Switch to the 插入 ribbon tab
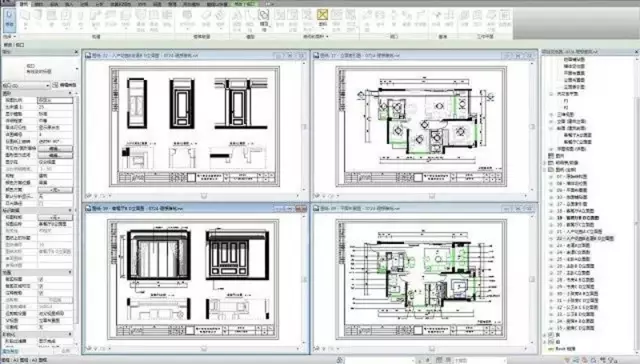 click(69, 4)
